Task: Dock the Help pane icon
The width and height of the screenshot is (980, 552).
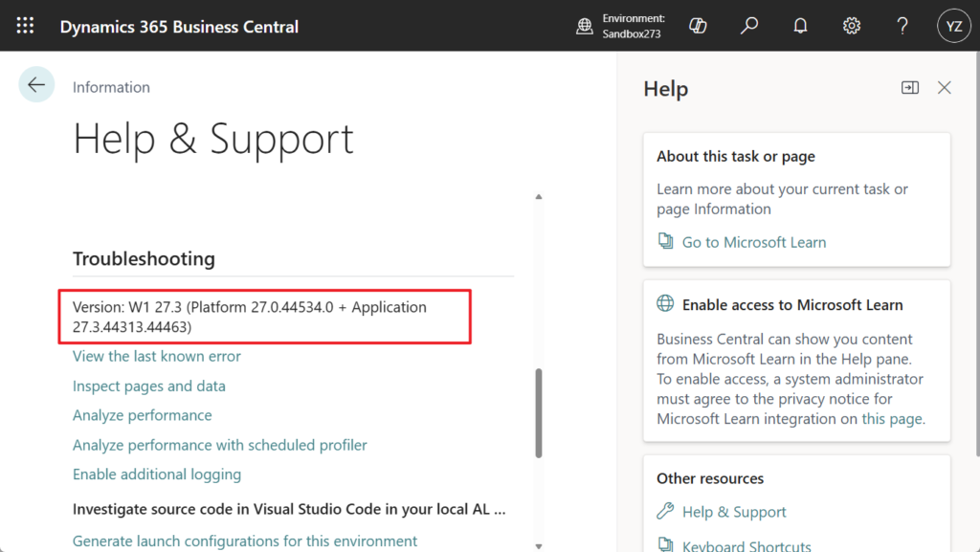Action: [910, 88]
